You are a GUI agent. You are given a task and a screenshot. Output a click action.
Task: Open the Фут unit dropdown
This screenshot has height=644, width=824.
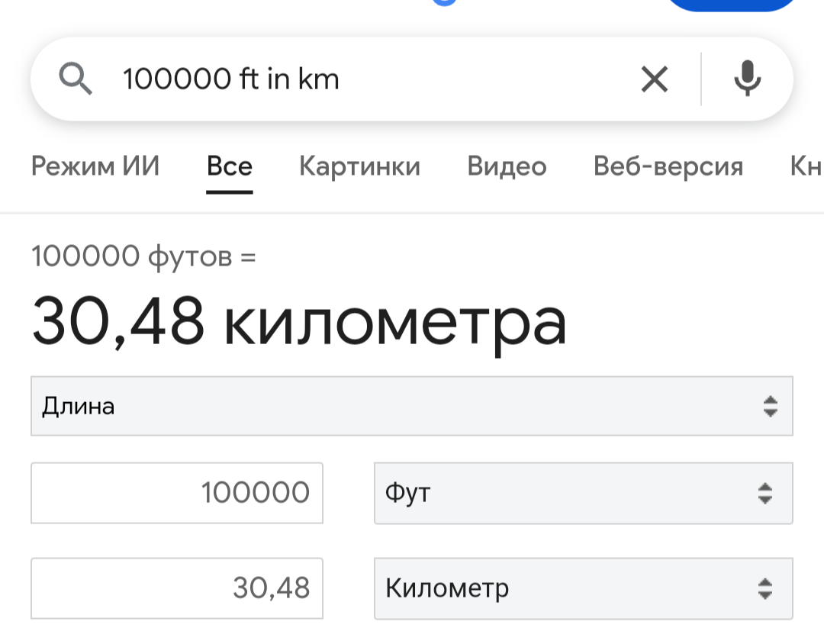tap(584, 493)
